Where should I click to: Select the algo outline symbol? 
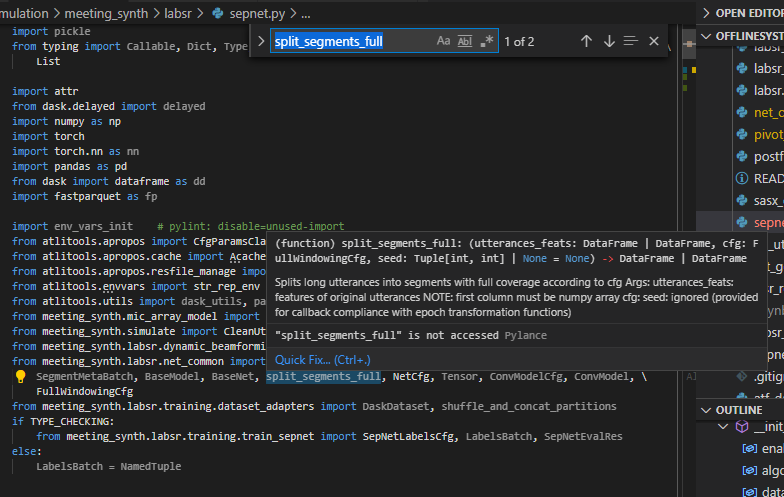(x=772, y=470)
